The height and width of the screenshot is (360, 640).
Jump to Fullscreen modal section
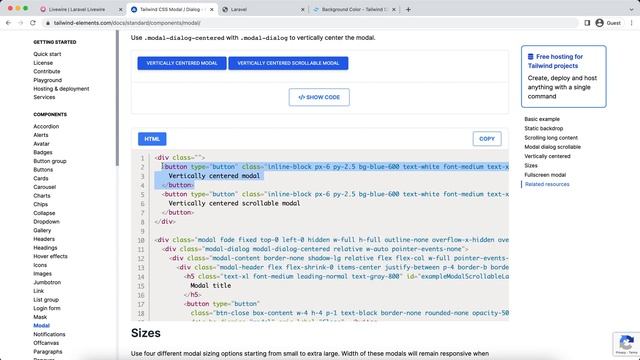(545, 175)
